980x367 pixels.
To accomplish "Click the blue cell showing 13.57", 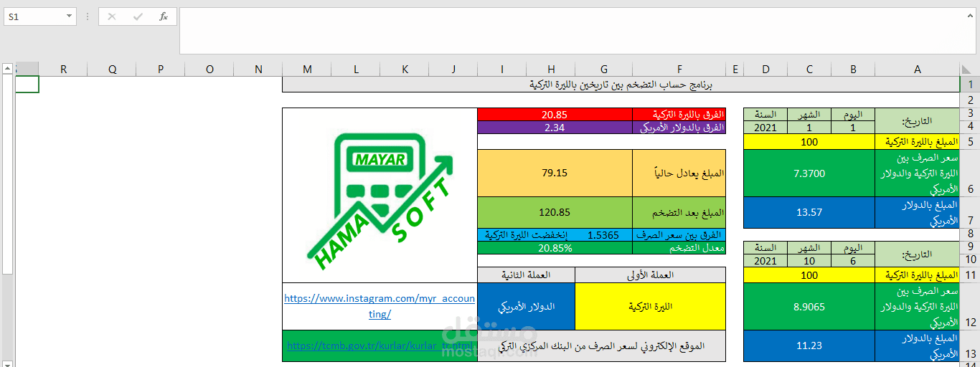I will pyautogui.click(x=809, y=212).
